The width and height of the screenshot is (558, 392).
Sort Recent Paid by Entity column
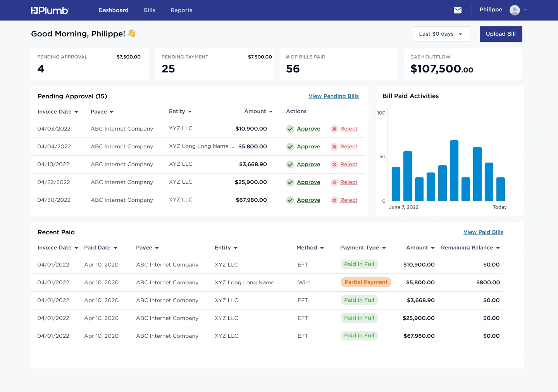(x=226, y=248)
